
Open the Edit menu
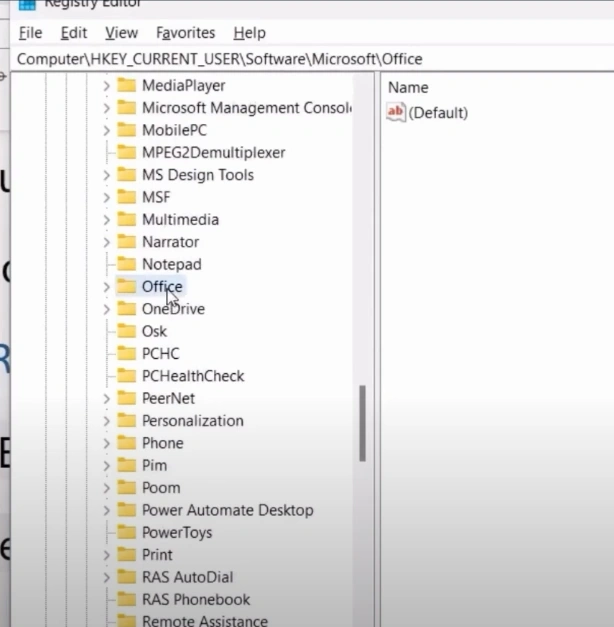(x=74, y=33)
